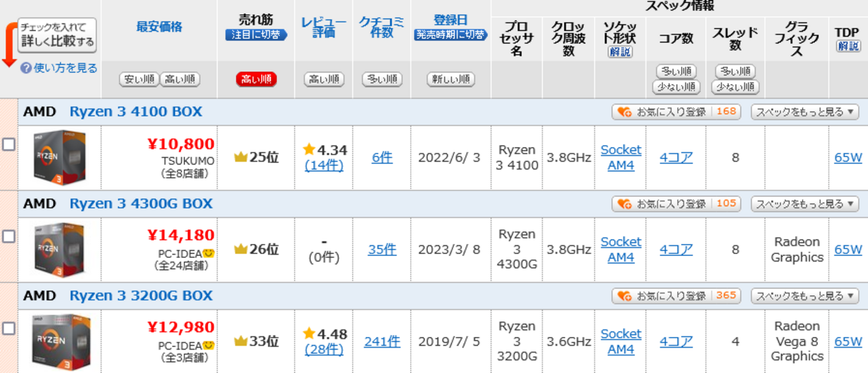Click the 登録日 column header

[451, 20]
